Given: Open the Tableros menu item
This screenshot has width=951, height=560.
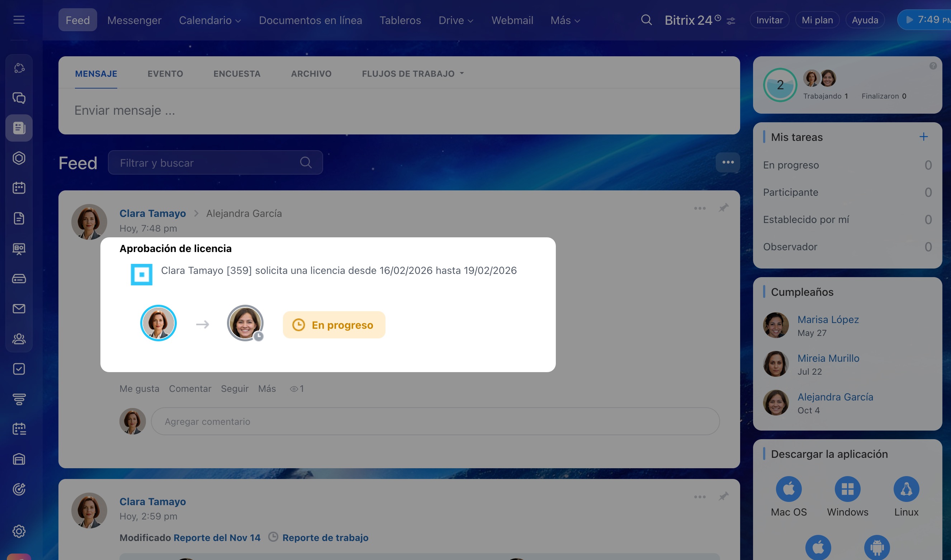Looking at the screenshot, I should tap(400, 20).
